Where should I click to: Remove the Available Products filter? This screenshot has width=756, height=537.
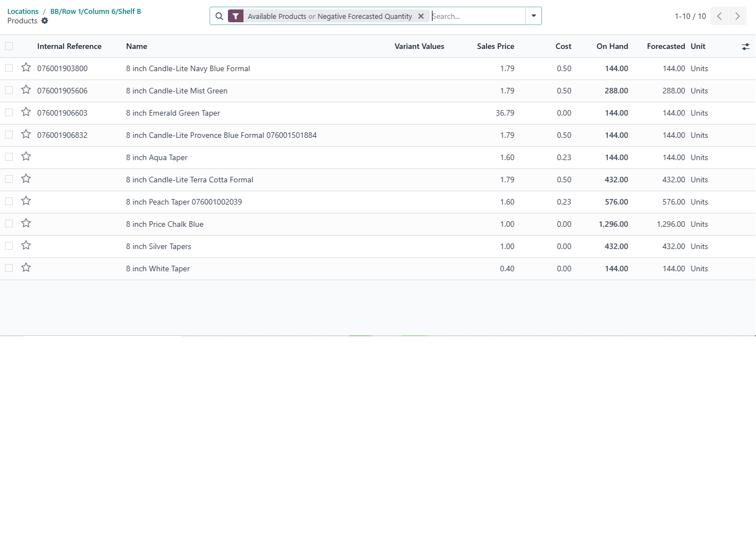point(421,16)
